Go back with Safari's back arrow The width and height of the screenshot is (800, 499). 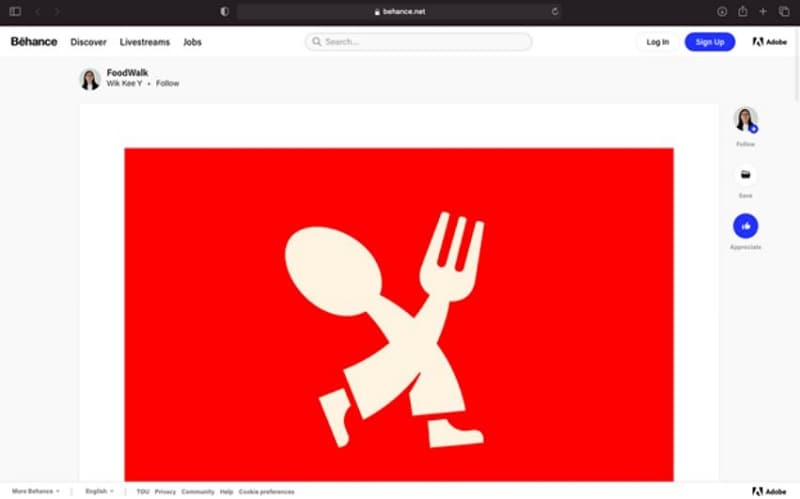38,11
